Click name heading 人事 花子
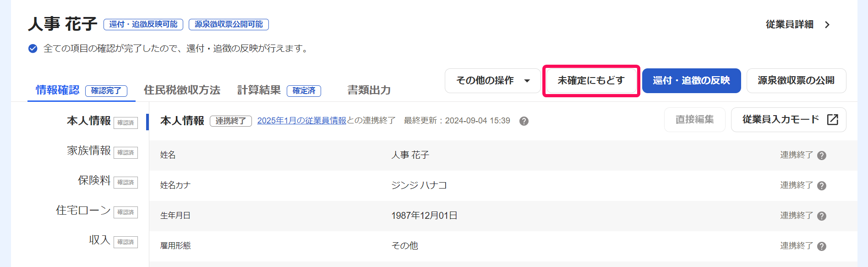Image resolution: width=868 pixels, height=267 pixels. pyautogui.click(x=63, y=24)
